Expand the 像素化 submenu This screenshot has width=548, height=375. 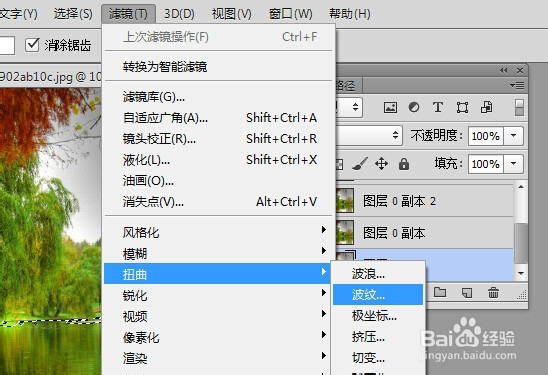click(x=218, y=337)
